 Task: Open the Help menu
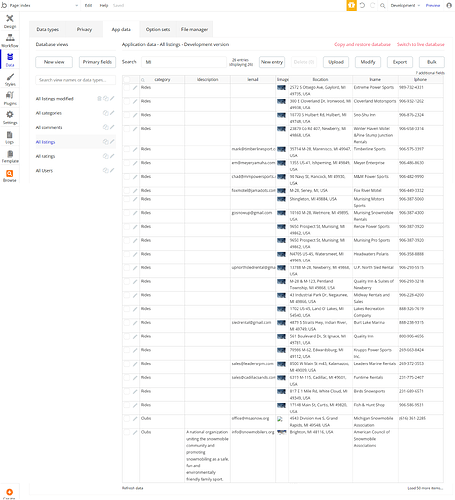pos(104,5)
